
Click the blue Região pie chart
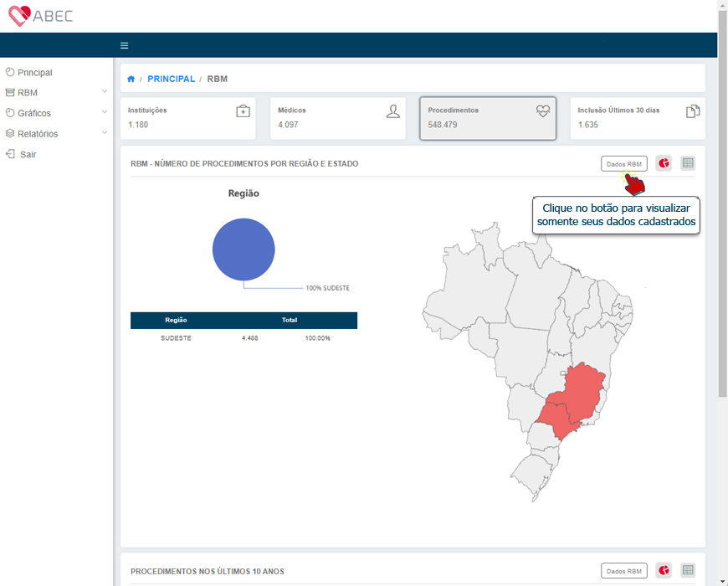[x=244, y=249]
